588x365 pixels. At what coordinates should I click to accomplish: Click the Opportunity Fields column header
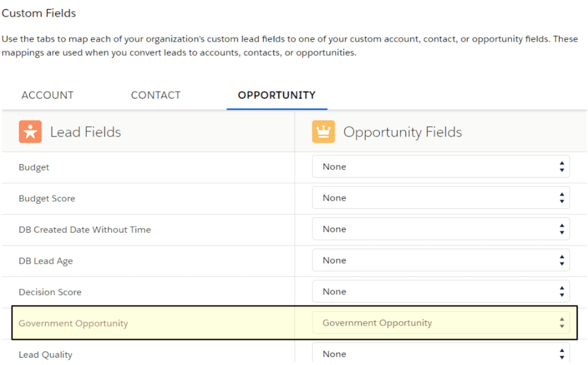point(403,132)
